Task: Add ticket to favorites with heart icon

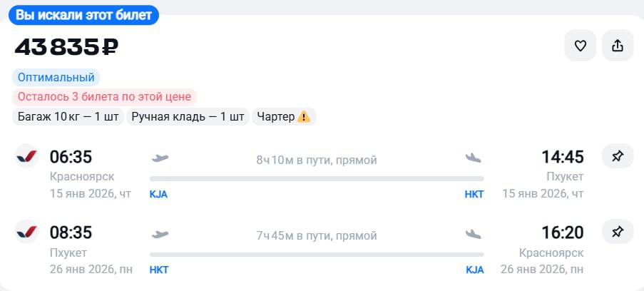Action: point(581,46)
